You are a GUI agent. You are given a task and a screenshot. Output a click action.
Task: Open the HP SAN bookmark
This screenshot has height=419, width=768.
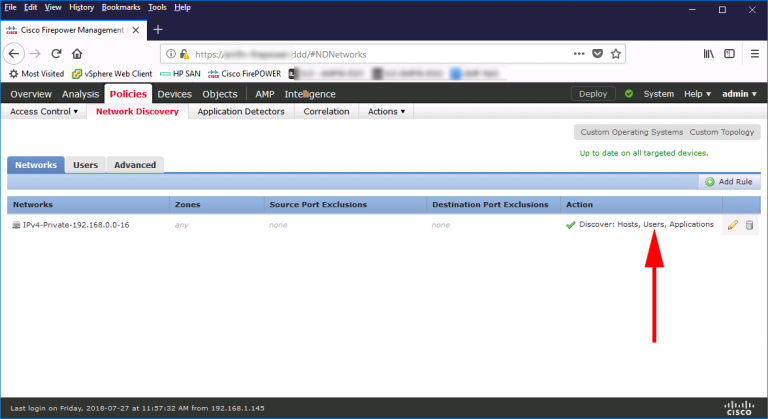click(x=180, y=74)
